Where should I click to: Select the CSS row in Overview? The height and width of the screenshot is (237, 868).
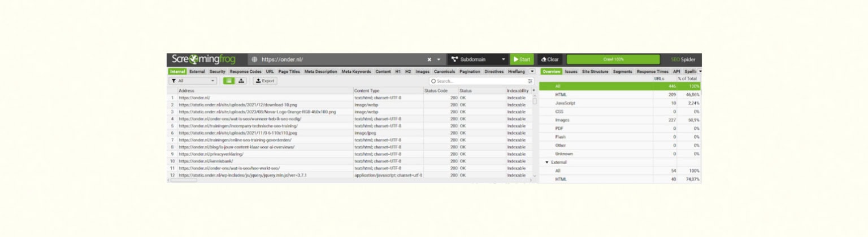click(x=620, y=112)
